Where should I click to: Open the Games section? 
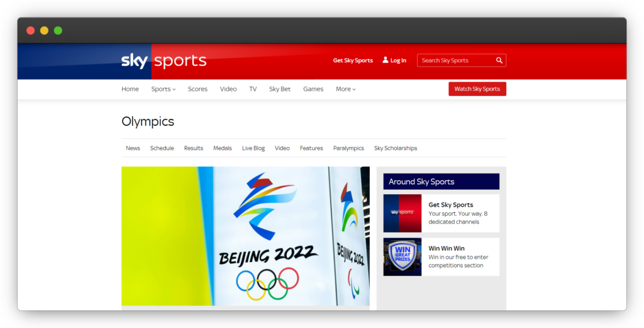coord(313,89)
